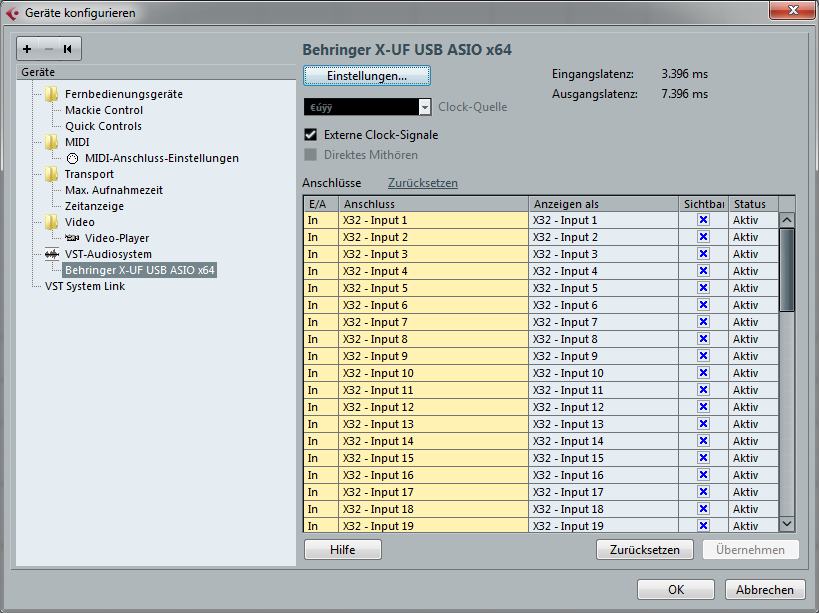Screen dimensions: 819x613
Task: Toggle Externe Clock-Signale checkbox
Action: tap(311, 135)
